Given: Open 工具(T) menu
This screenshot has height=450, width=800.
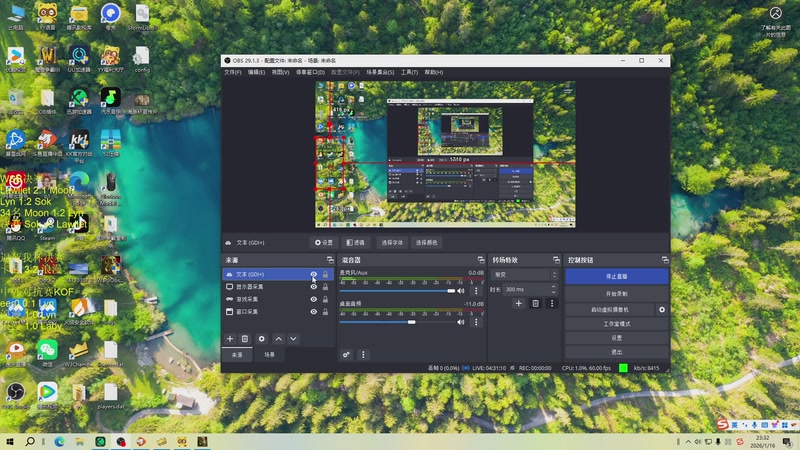Looking at the screenshot, I should click(409, 72).
